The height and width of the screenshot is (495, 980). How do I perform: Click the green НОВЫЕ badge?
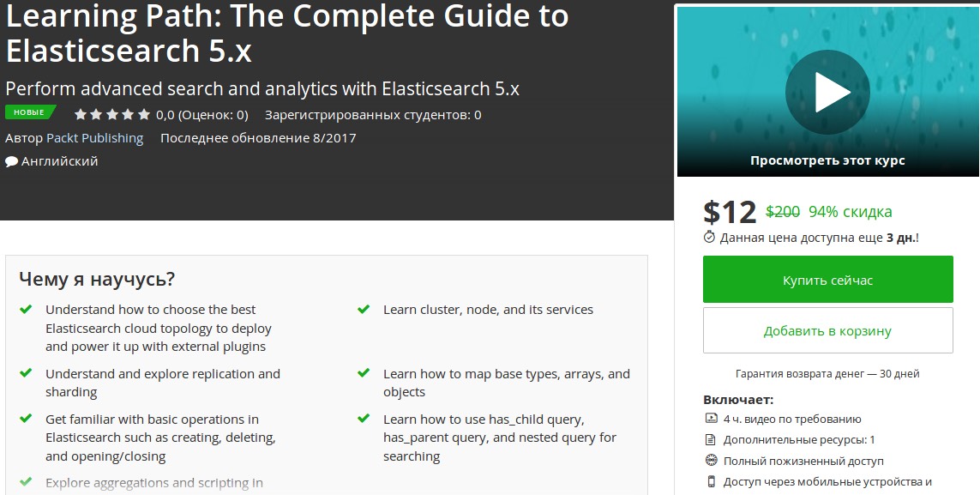28,112
